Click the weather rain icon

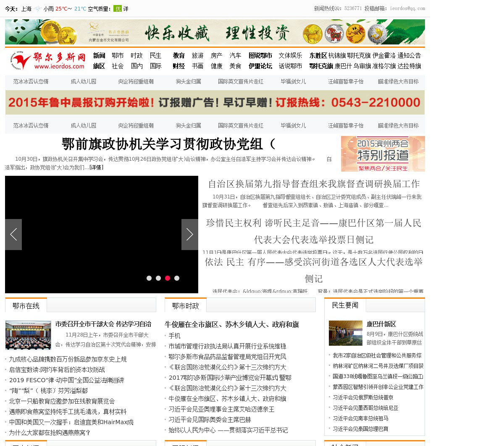38,9
